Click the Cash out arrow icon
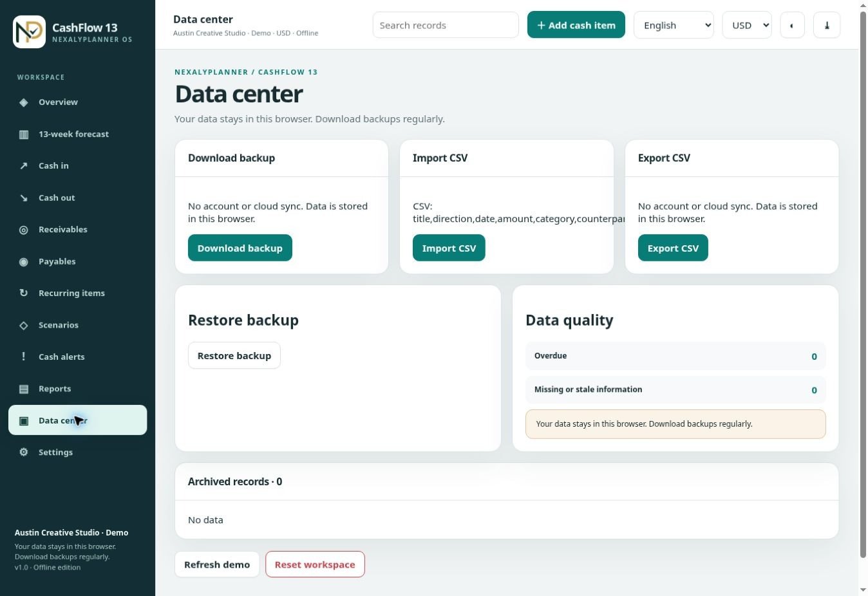Screen dimensions: 868x596 coord(24,198)
